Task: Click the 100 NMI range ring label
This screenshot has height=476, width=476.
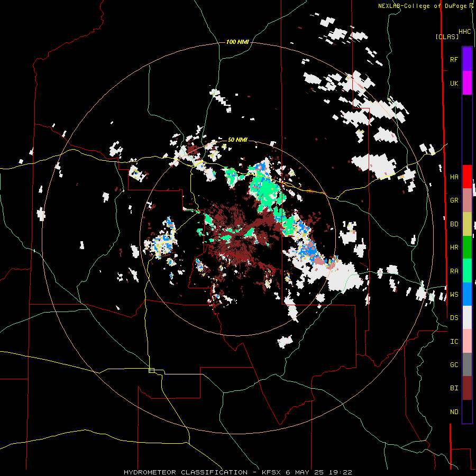Action: [237, 42]
